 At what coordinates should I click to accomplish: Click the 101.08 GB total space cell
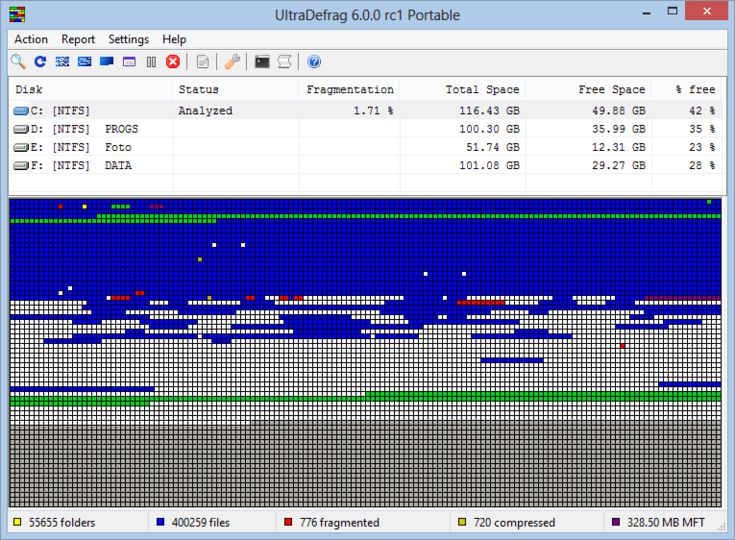coord(489,165)
